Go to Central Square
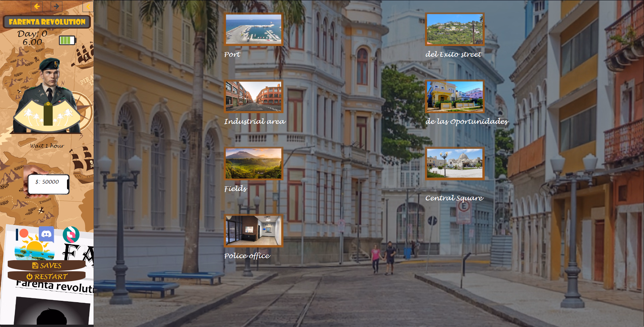 455,163
